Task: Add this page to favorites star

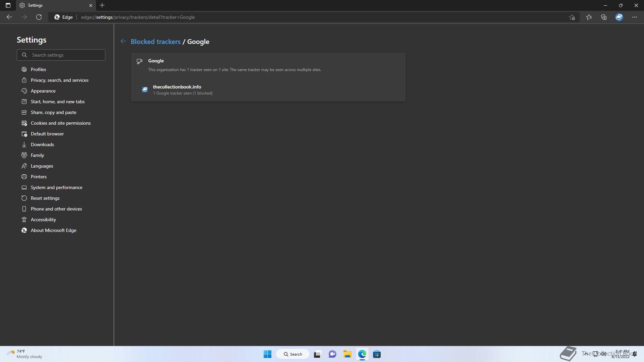Action: [x=572, y=17]
